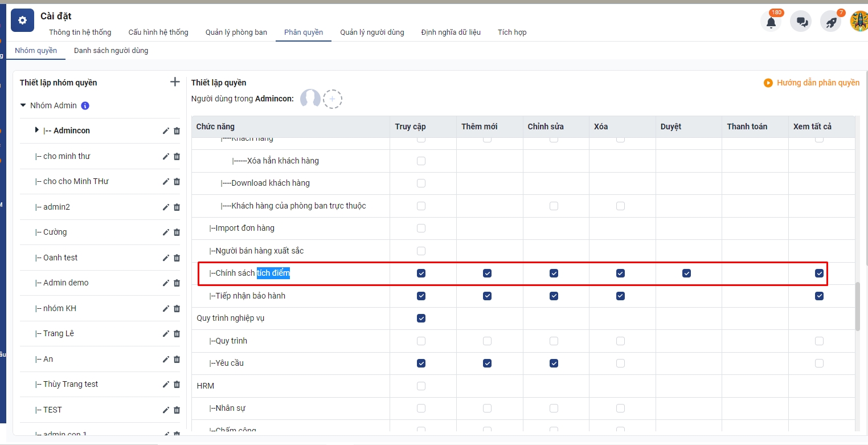Click the permissions table vertical scrollbar
Screen dimensions: 868x445
pyautogui.click(x=857, y=306)
